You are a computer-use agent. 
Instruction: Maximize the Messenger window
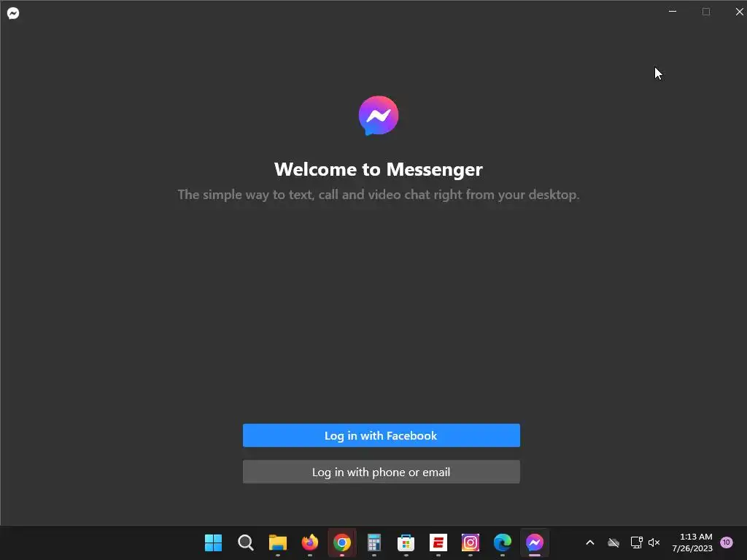pos(706,12)
